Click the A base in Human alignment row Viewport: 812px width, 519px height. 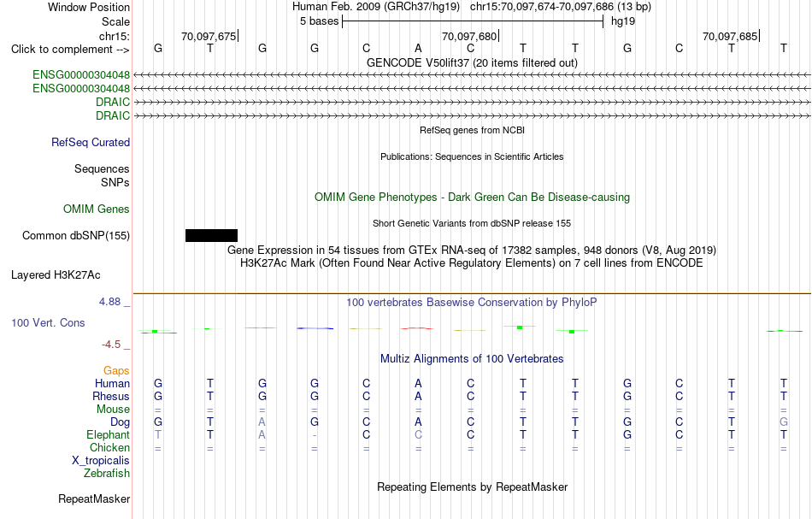click(419, 383)
